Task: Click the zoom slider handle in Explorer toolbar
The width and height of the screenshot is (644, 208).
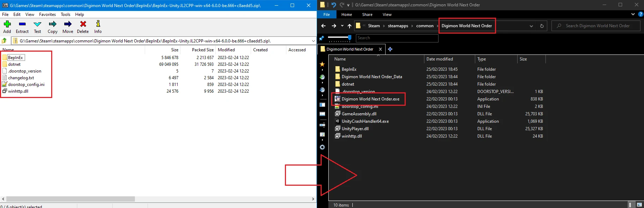Action: [x=350, y=37]
